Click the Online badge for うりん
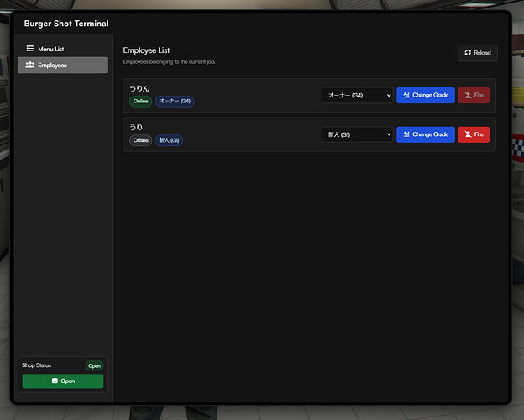Screen dimensions: 524x420 click(141, 102)
